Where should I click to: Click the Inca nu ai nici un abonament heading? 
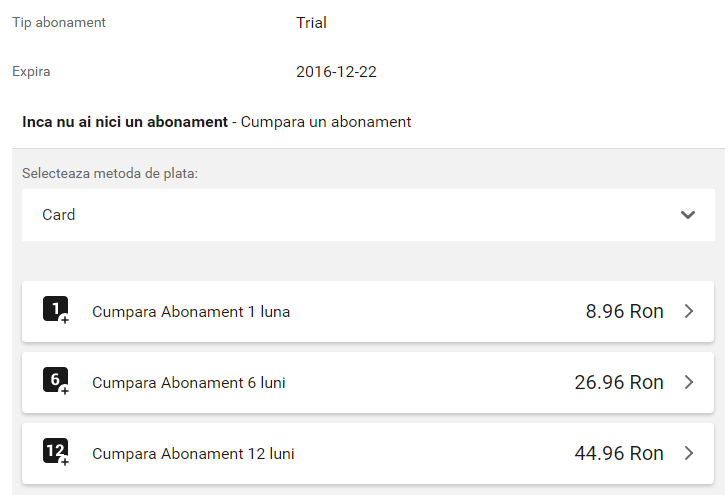point(125,122)
